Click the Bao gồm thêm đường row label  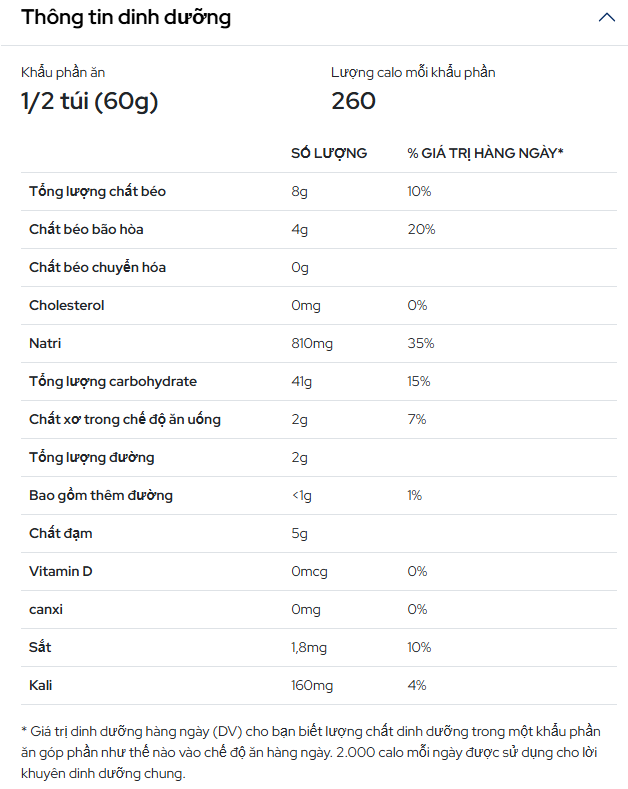click(x=101, y=495)
